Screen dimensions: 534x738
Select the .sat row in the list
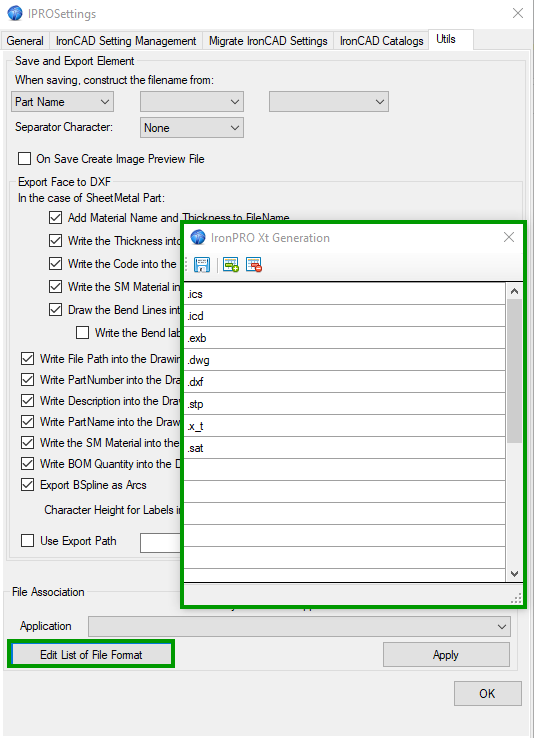344,448
